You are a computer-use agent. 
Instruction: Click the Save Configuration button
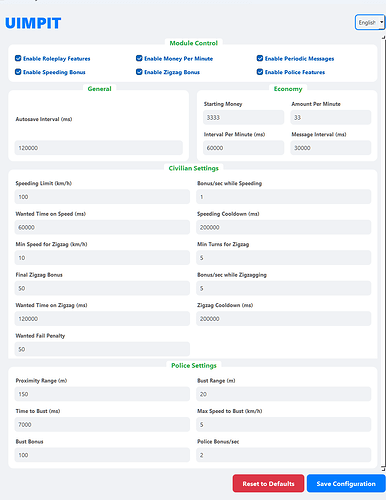click(x=346, y=483)
